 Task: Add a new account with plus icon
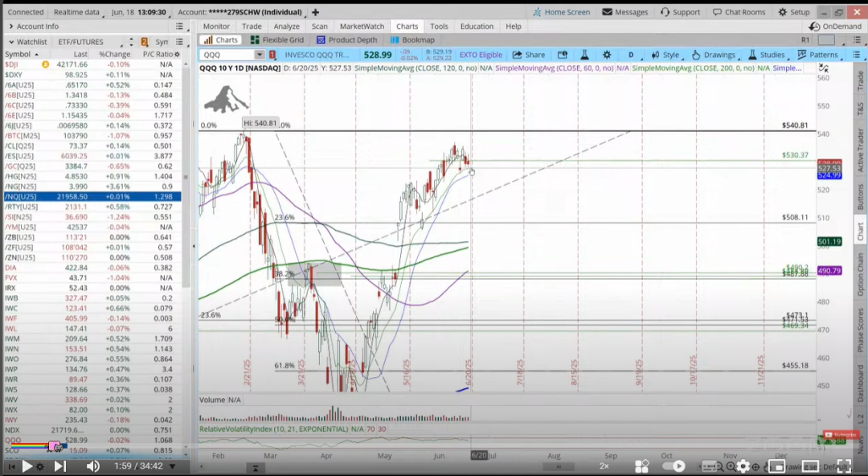pyautogui.click(x=316, y=11)
